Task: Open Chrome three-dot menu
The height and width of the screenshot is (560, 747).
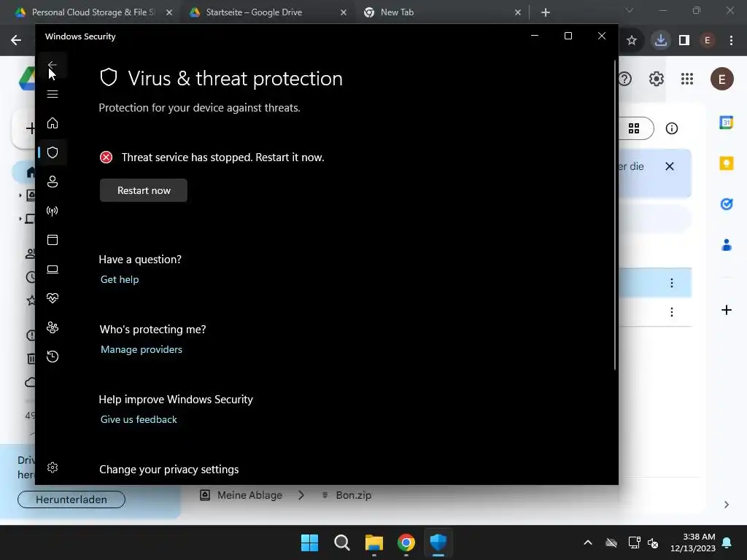Action: pyautogui.click(x=731, y=41)
